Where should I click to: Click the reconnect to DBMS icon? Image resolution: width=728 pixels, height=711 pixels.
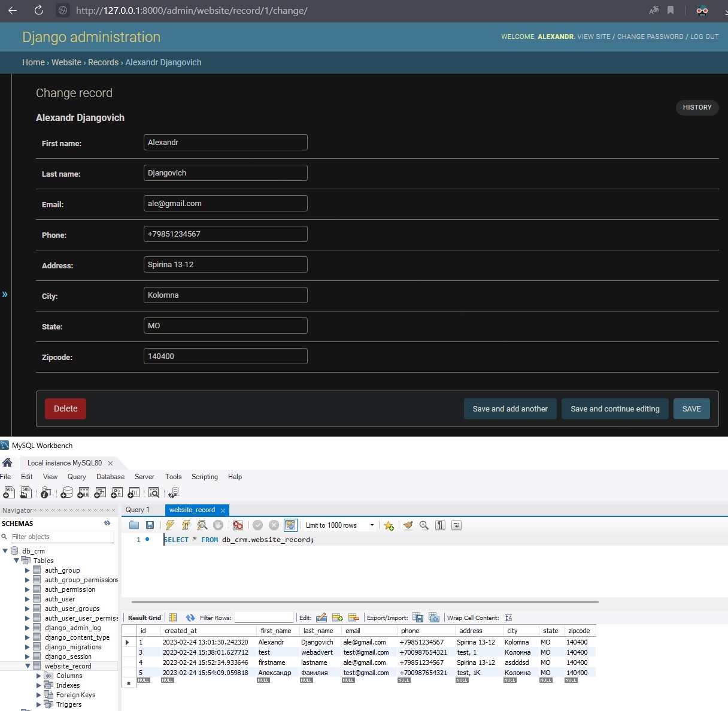[x=174, y=492]
